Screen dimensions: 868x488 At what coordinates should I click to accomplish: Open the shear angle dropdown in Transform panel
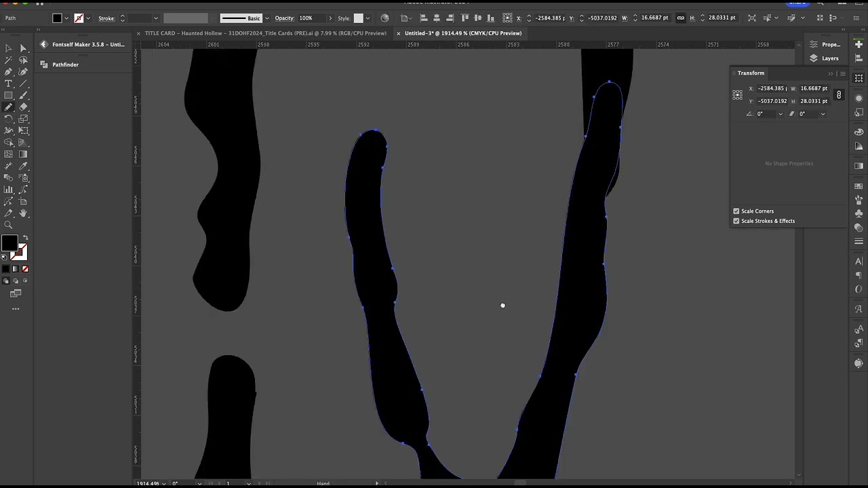(823, 114)
